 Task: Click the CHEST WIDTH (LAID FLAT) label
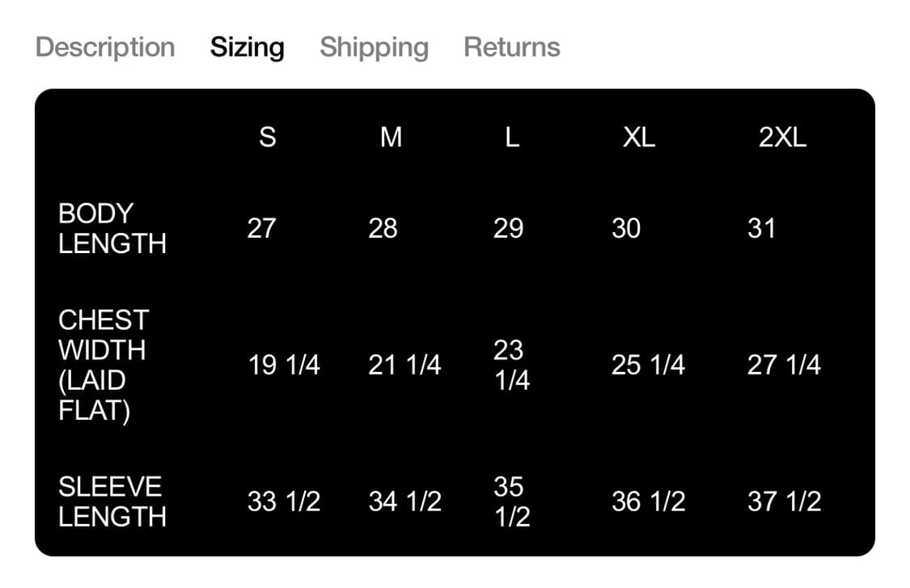click(x=103, y=365)
